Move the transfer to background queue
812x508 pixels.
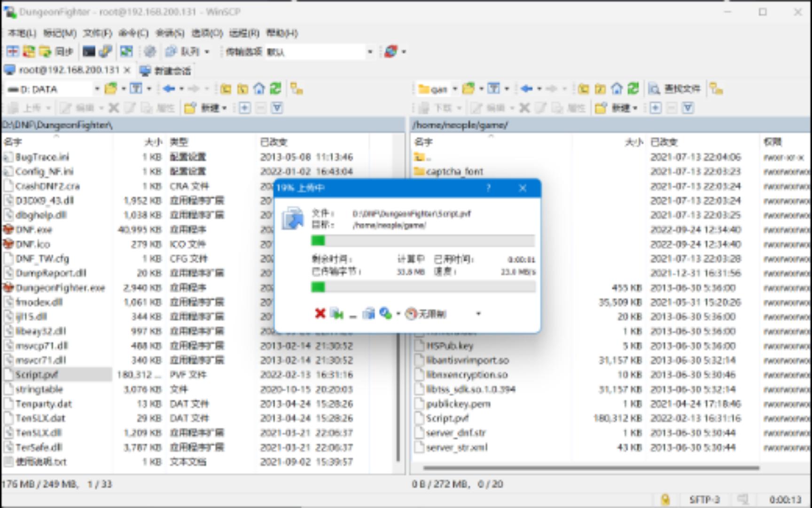[369, 313]
